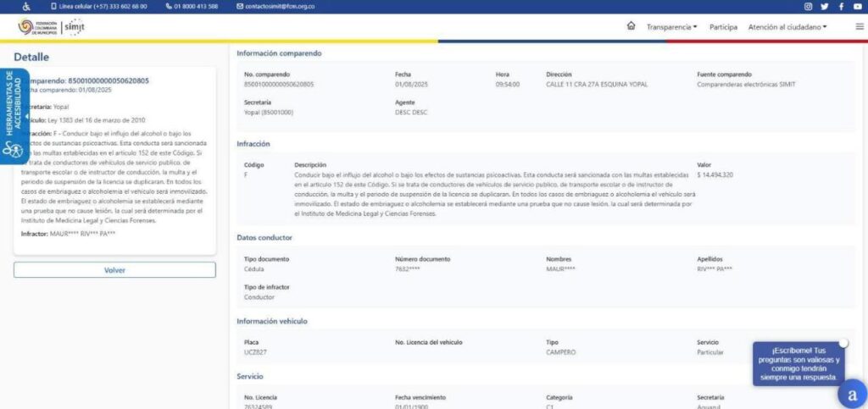Click the wheelchair accessibility icon in top bar
Viewport: 868px width, 409px height.
click(25, 6)
